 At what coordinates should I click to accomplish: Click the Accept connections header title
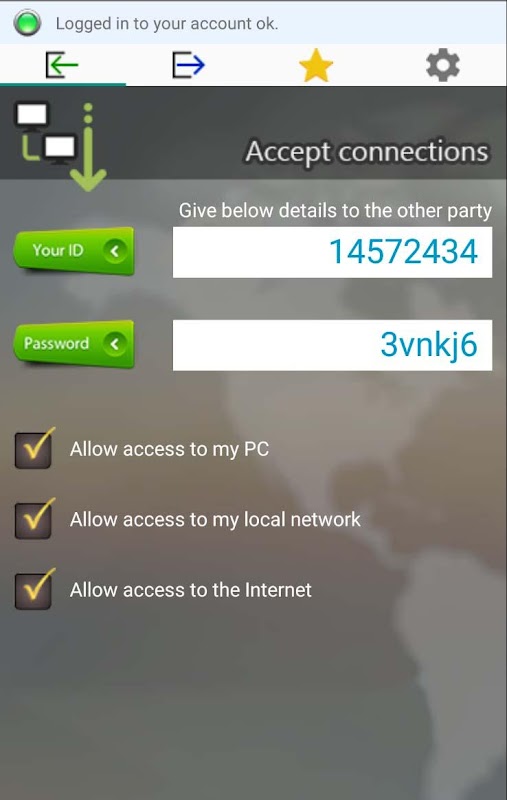click(x=367, y=152)
